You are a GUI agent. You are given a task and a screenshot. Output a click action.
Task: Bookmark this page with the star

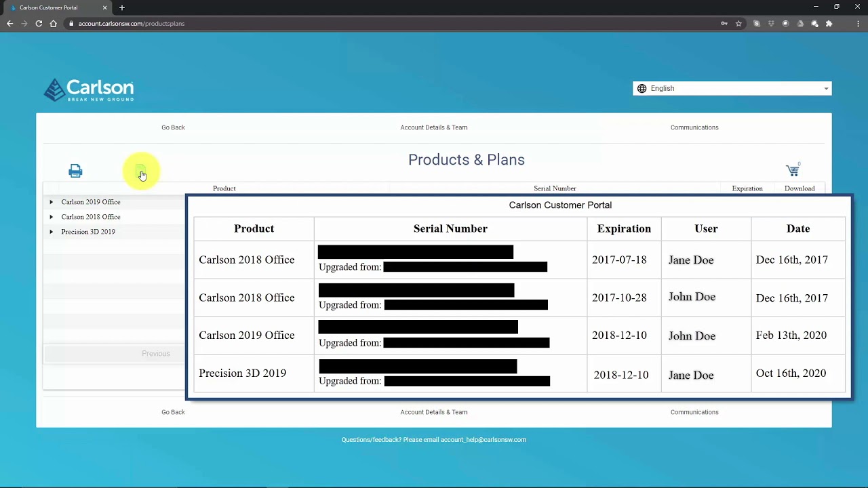[x=738, y=24]
